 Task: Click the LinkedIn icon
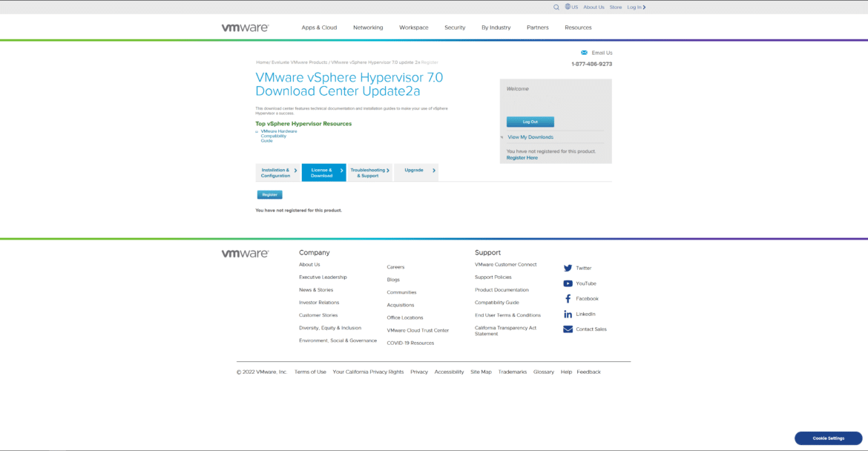pos(568,314)
